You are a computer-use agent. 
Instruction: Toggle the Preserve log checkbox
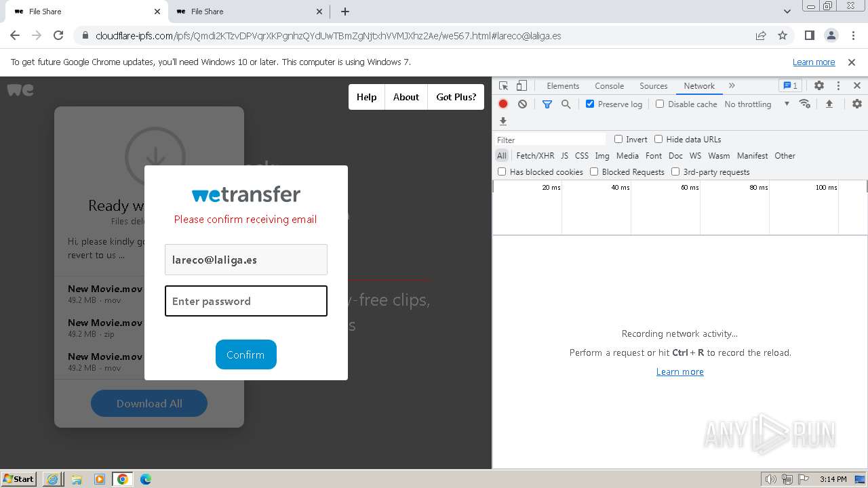(590, 104)
